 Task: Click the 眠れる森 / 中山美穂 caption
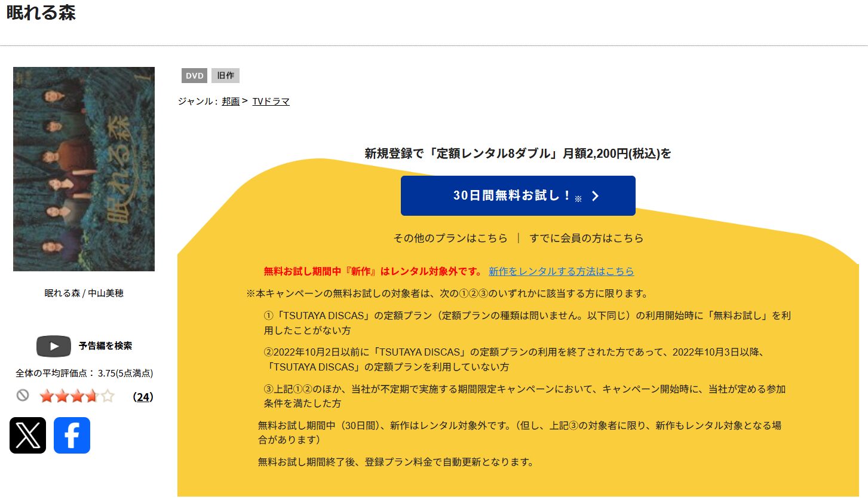84,293
